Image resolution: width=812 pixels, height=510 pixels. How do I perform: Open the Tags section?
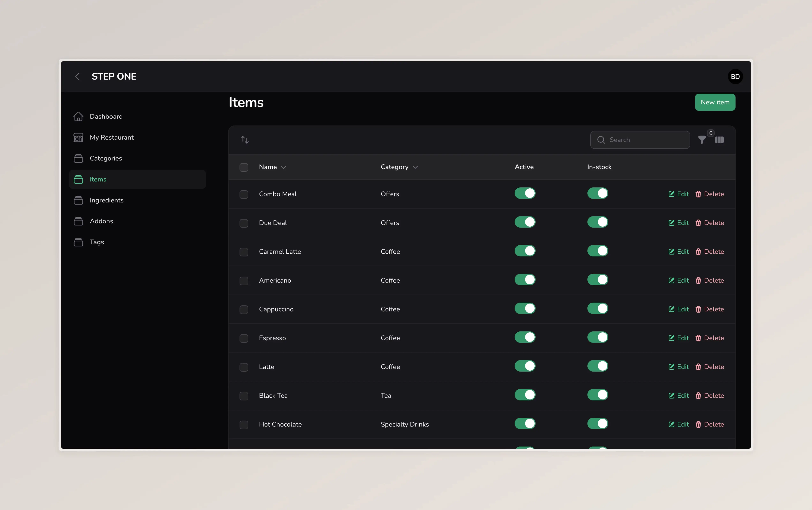click(x=137, y=242)
